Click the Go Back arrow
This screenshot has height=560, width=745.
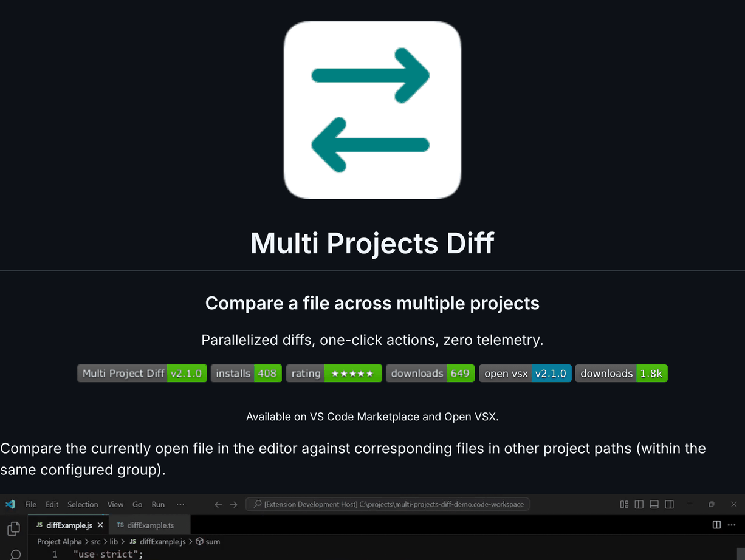218,504
